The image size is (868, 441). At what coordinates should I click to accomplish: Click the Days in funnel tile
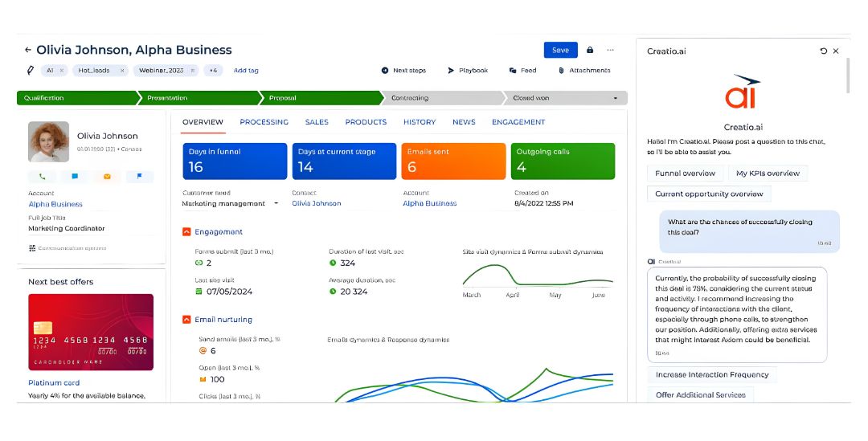[x=235, y=161]
